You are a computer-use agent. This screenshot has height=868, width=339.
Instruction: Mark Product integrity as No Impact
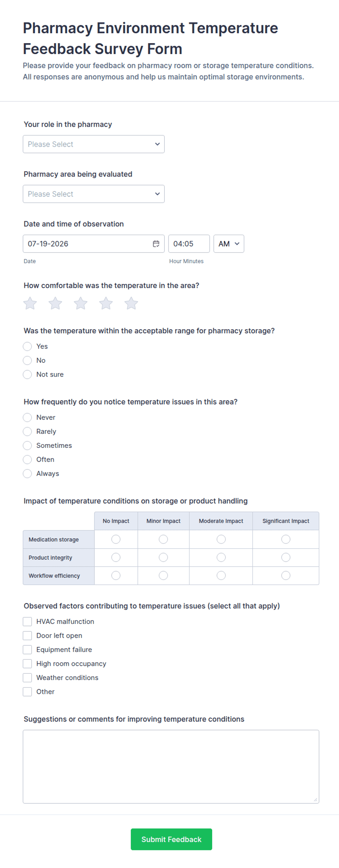click(116, 557)
